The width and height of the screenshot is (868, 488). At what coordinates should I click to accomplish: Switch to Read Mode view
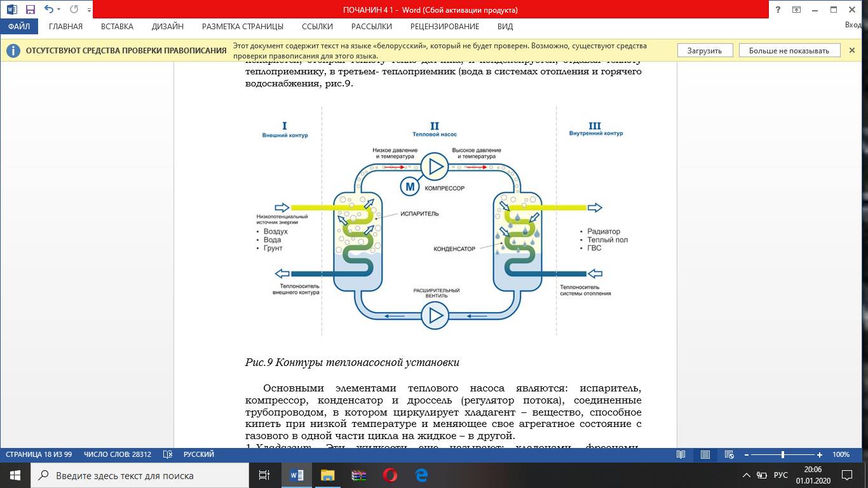(681, 454)
